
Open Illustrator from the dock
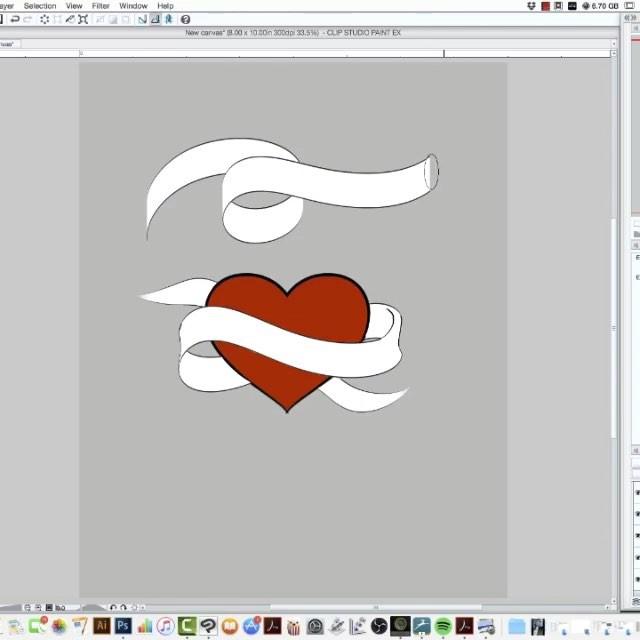coord(102,626)
